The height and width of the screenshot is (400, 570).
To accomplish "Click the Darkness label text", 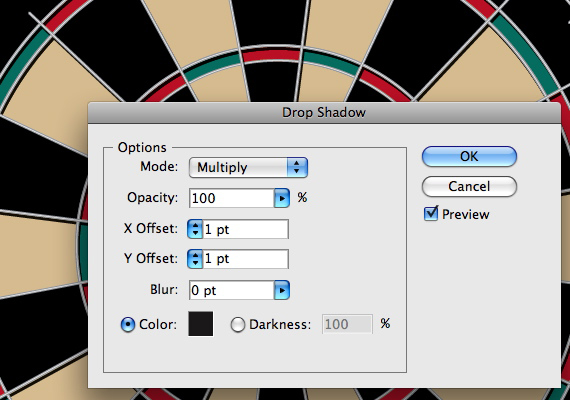I will (x=280, y=324).
